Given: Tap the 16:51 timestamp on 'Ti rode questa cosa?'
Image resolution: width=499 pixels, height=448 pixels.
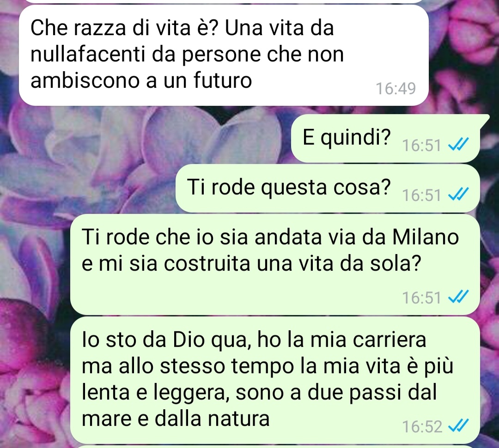Looking at the screenshot, I should pos(422,195).
